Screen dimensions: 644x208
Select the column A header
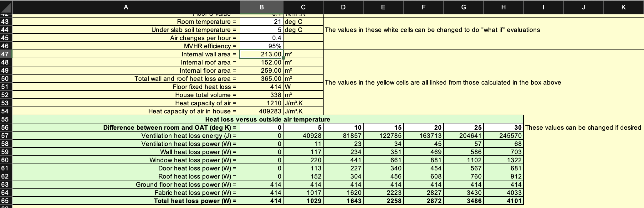[126, 7]
